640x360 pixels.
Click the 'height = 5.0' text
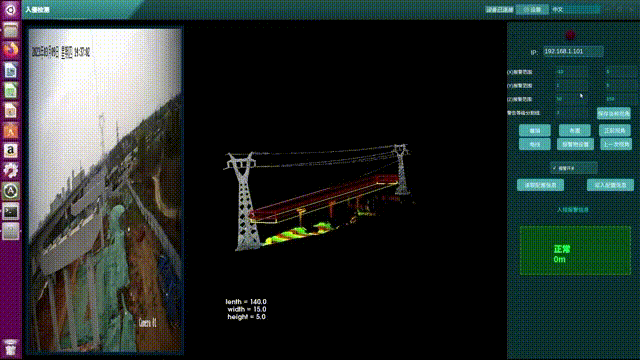(x=247, y=317)
